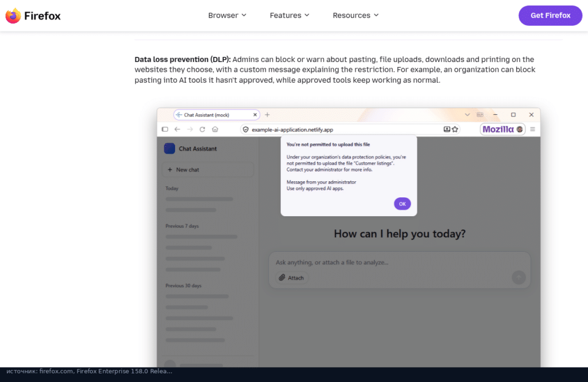588x382 pixels.
Task: Open the hamburger application menu
Action: (532, 129)
